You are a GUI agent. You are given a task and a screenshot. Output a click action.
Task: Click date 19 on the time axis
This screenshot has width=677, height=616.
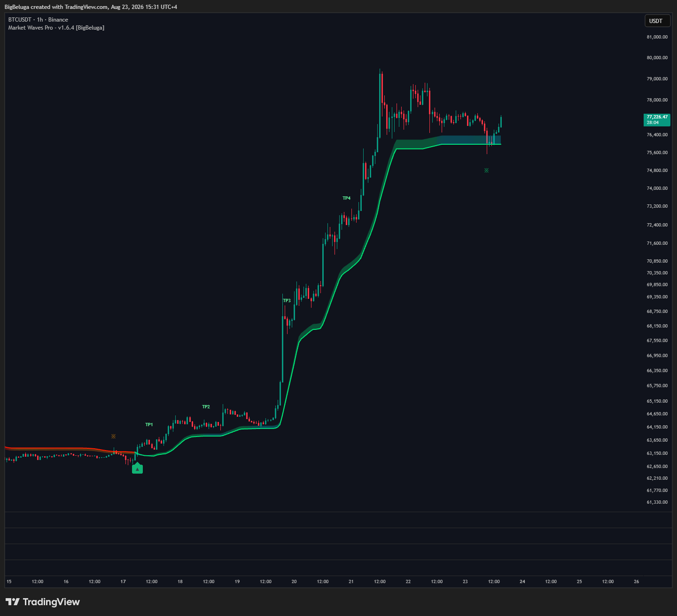click(237, 582)
